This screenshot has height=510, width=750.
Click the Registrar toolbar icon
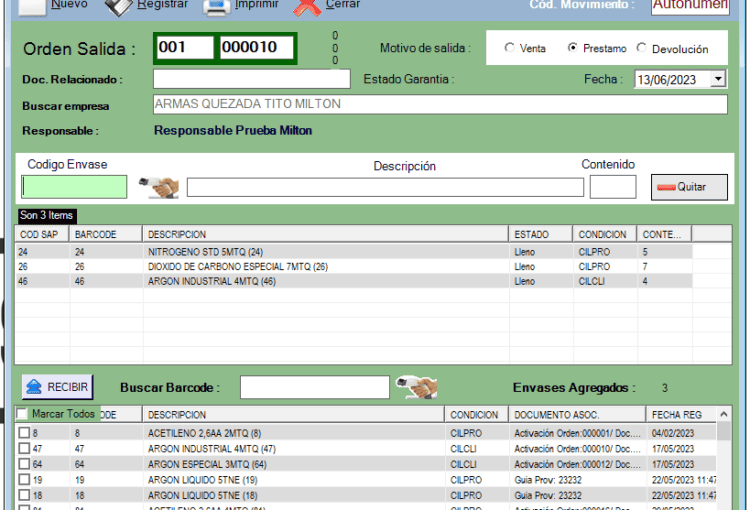coord(118,6)
